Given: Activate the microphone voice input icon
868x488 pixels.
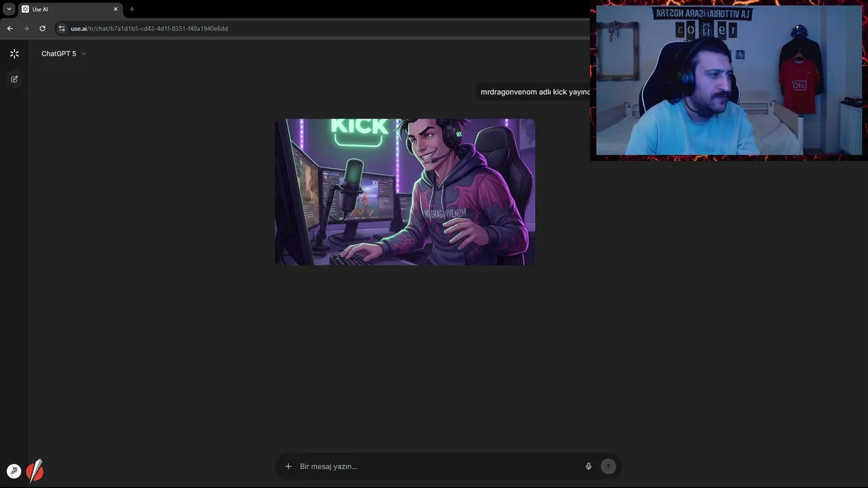Looking at the screenshot, I should tap(589, 466).
